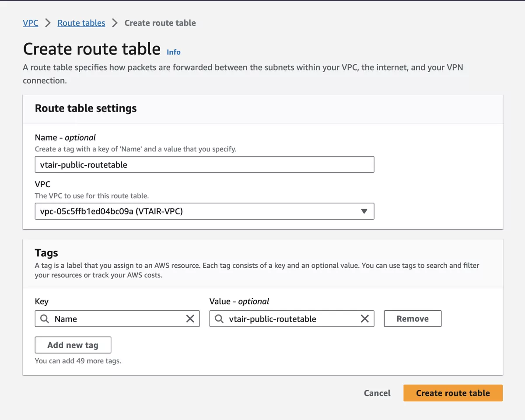Viewport: 525px width, 420px height.
Task: Open the VPC selection dropdown
Action: click(204, 211)
